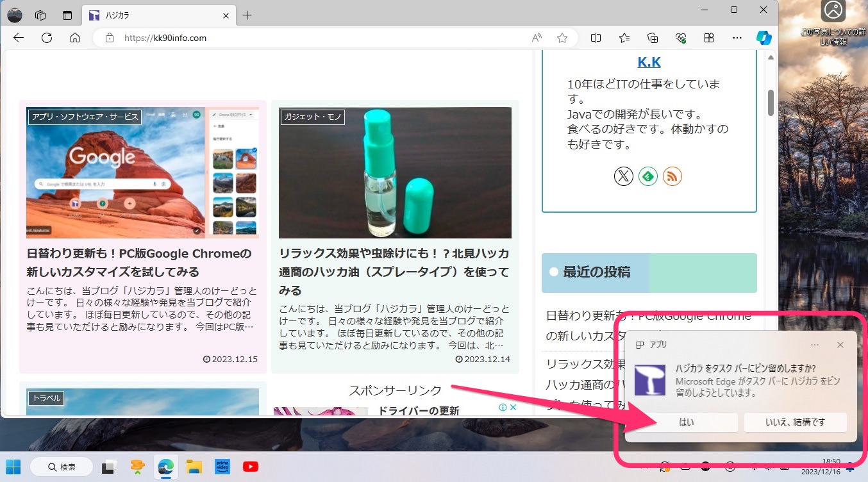Dismiss the pin-to-taskbar notification with X
Screen dimensions: 868x482
[x=840, y=345]
